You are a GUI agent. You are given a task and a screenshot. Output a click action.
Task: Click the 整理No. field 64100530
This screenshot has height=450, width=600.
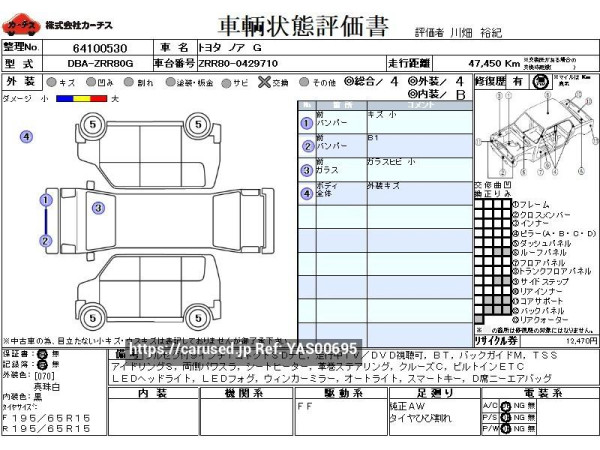point(100,47)
